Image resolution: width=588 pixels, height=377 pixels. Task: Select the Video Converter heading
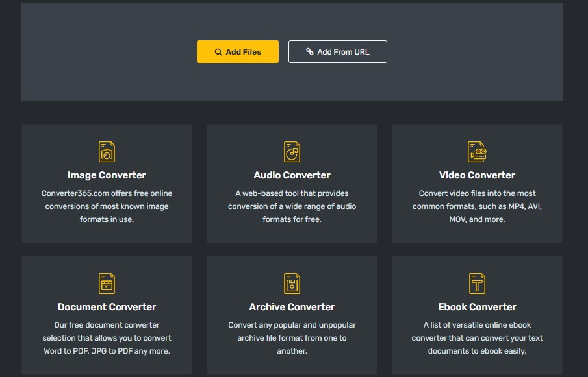pyautogui.click(x=477, y=175)
